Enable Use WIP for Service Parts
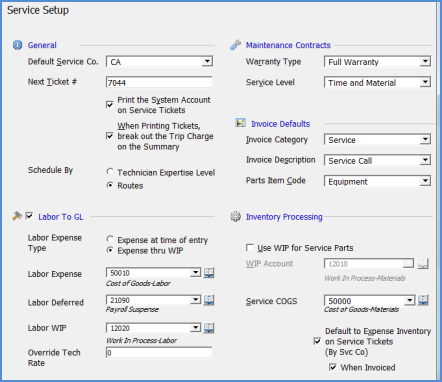442x382 pixels. tap(249, 248)
